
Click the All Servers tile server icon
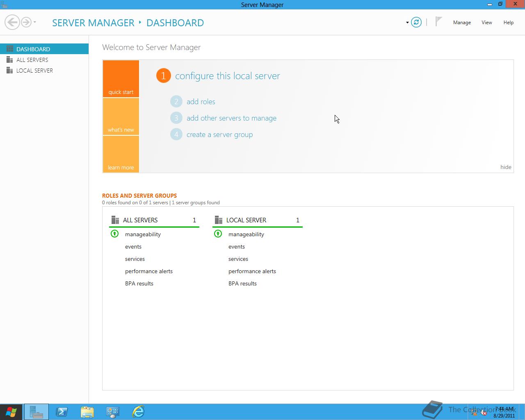(x=115, y=220)
